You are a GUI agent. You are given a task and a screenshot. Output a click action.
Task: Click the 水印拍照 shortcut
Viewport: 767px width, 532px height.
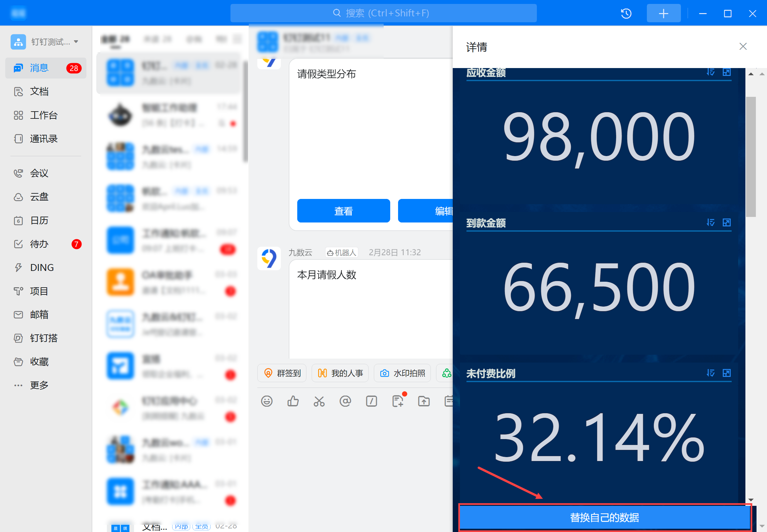click(403, 373)
